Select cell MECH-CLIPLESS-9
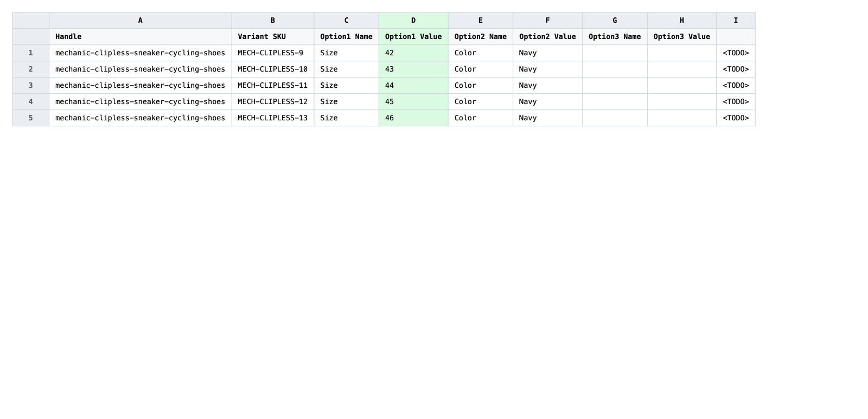Image resolution: width=868 pixels, height=419 pixels. [273, 53]
